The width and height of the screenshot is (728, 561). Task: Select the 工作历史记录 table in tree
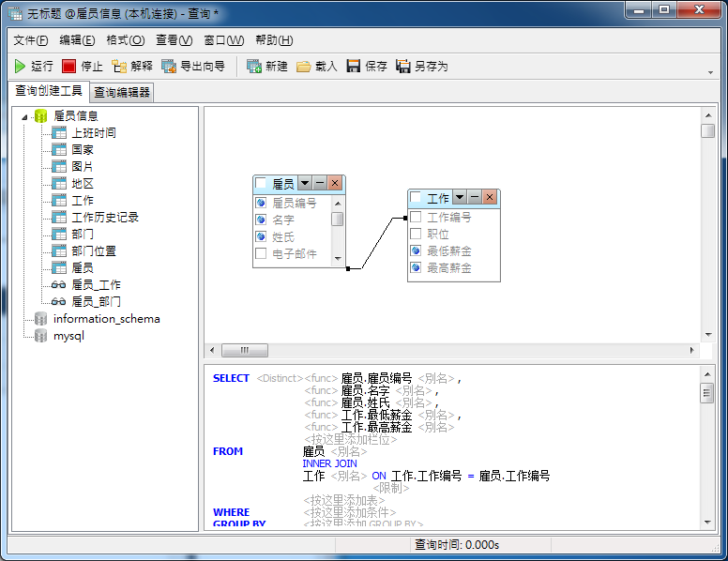[x=105, y=218]
